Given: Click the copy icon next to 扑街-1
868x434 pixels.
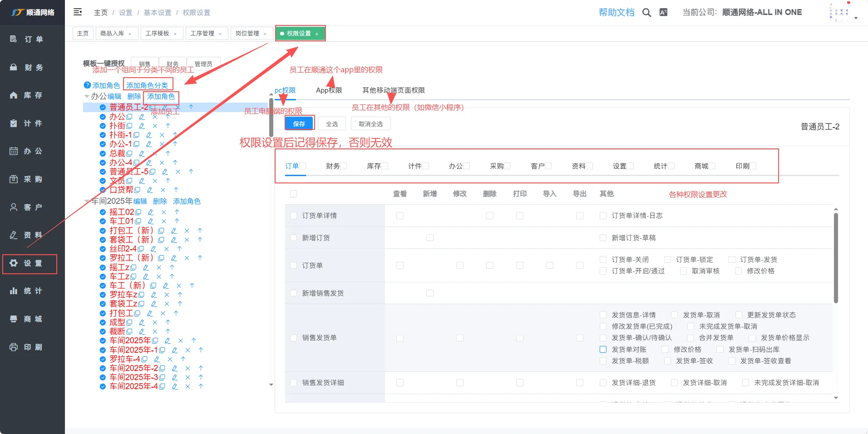Looking at the screenshot, I should [x=137, y=135].
